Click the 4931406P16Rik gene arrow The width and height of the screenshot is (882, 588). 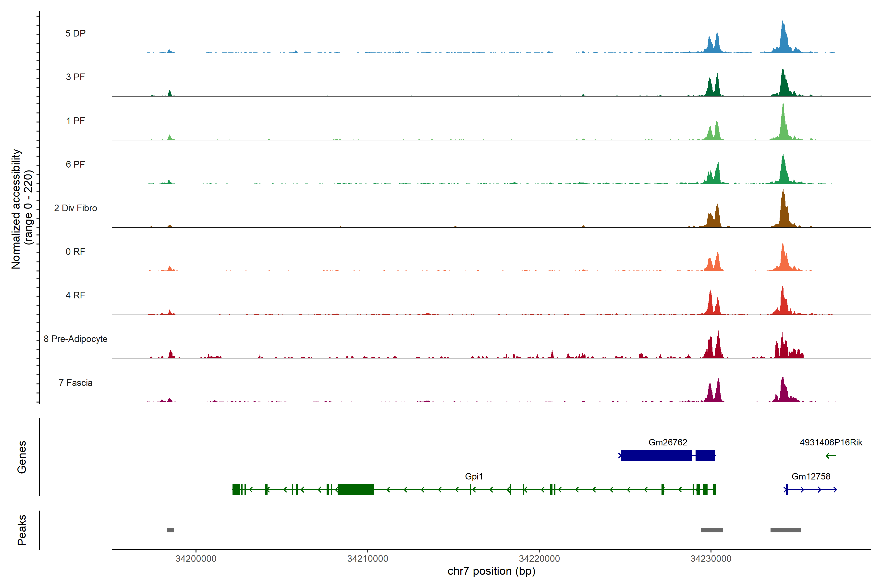point(831,456)
